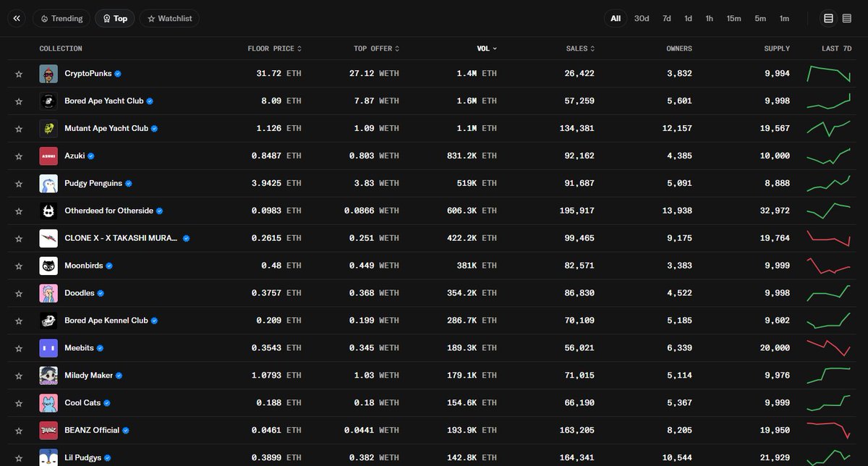Open the CryptoPunks collection avatar
Viewport: 868px width, 466px height.
coord(48,74)
